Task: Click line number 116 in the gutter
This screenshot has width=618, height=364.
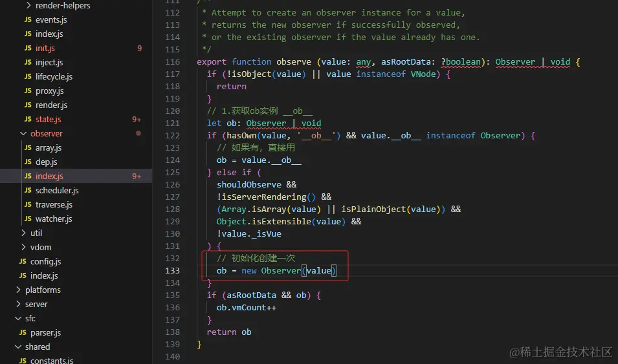Action: (x=172, y=62)
